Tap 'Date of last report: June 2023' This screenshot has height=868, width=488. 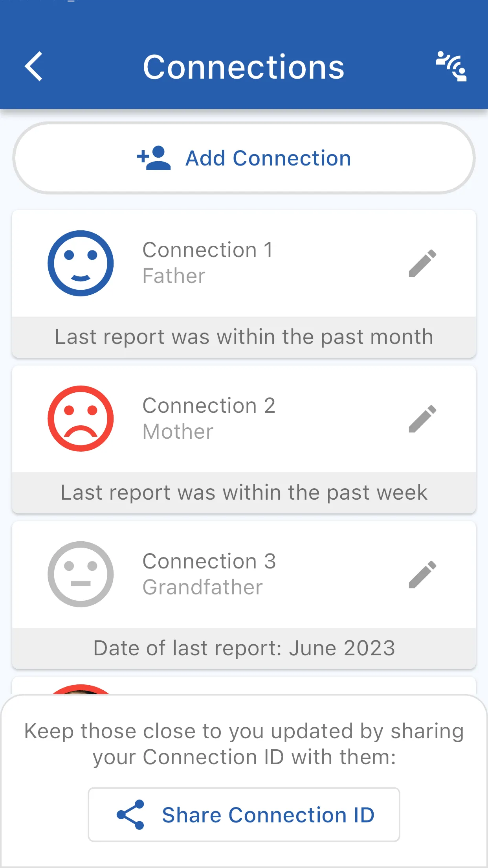click(x=244, y=648)
